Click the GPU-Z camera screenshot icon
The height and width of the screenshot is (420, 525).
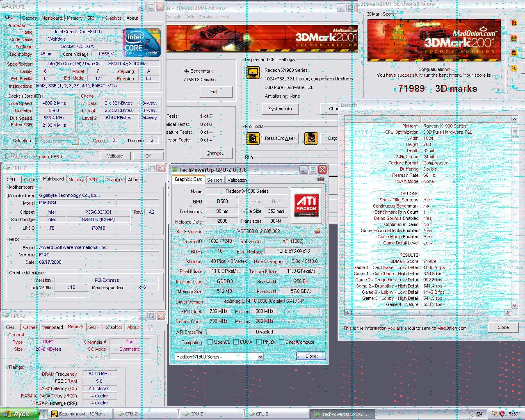coord(321,179)
